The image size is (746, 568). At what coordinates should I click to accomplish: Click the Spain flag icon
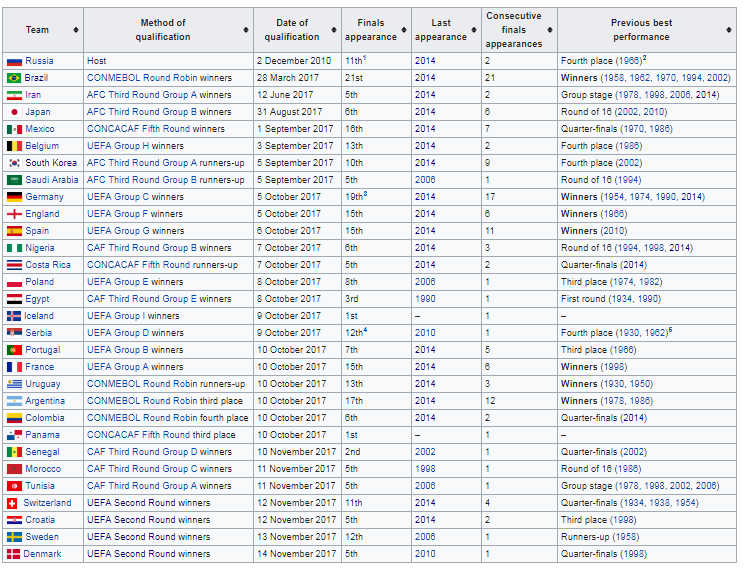(x=14, y=231)
